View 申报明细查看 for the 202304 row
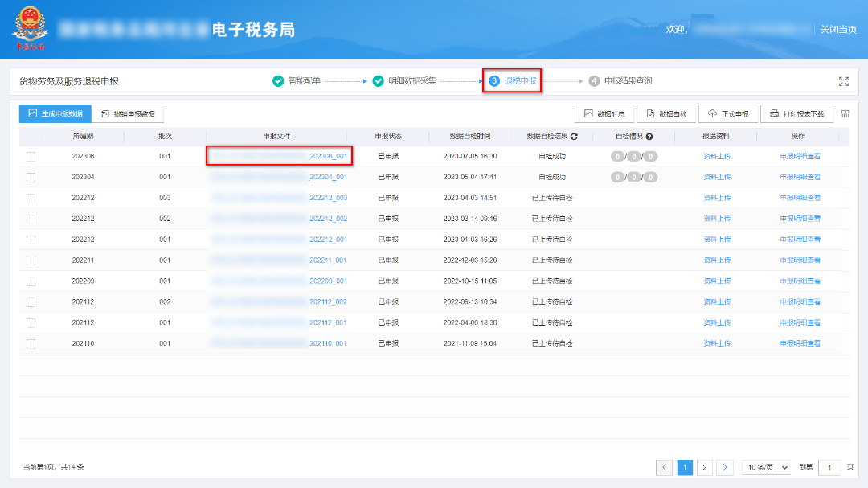This screenshot has height=488, width=868. 800,177
